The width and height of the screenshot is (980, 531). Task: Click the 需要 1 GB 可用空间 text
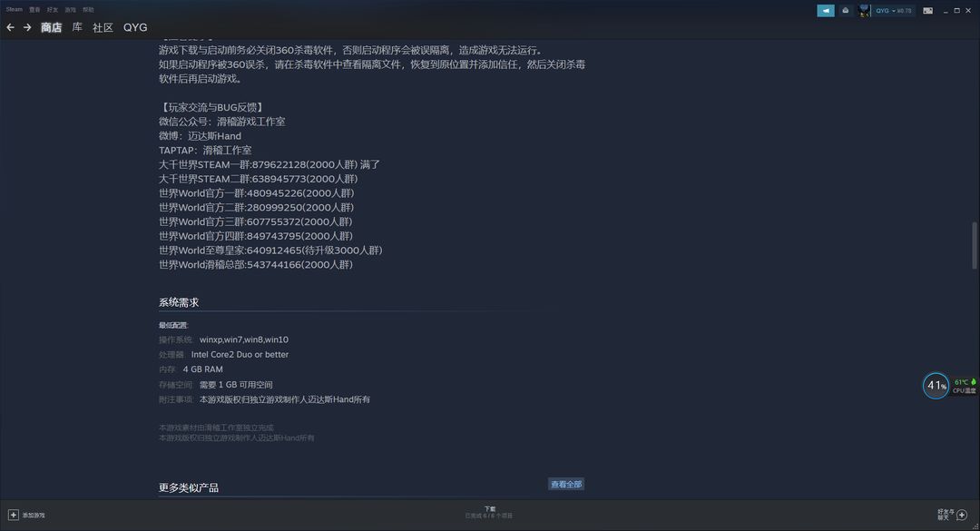[236, 385]
